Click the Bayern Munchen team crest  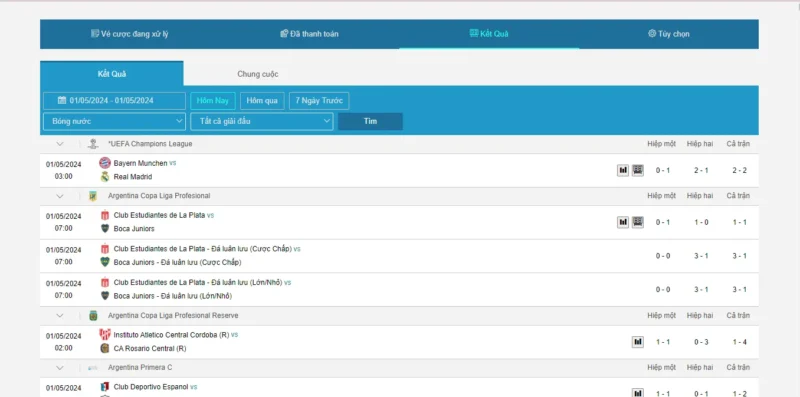tap(105, 163)
